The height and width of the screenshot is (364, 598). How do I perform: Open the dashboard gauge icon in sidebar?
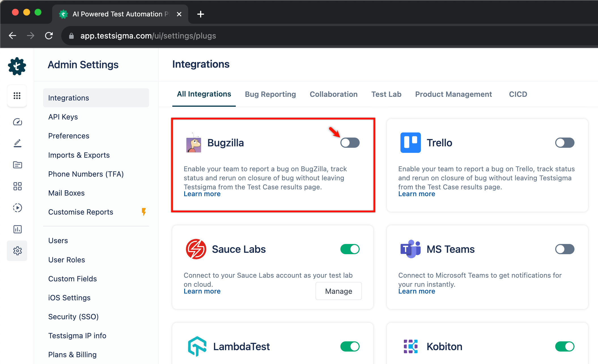17,122
